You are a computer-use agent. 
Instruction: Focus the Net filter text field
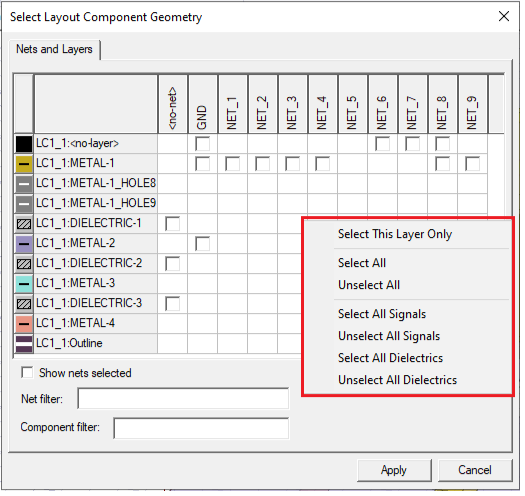click(183, 399)
